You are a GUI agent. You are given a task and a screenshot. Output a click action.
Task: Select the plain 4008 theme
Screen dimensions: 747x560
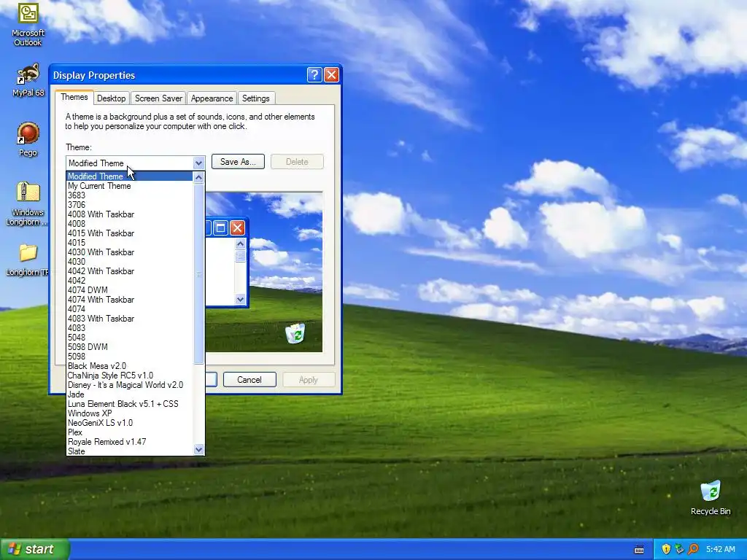pos(130,224)
